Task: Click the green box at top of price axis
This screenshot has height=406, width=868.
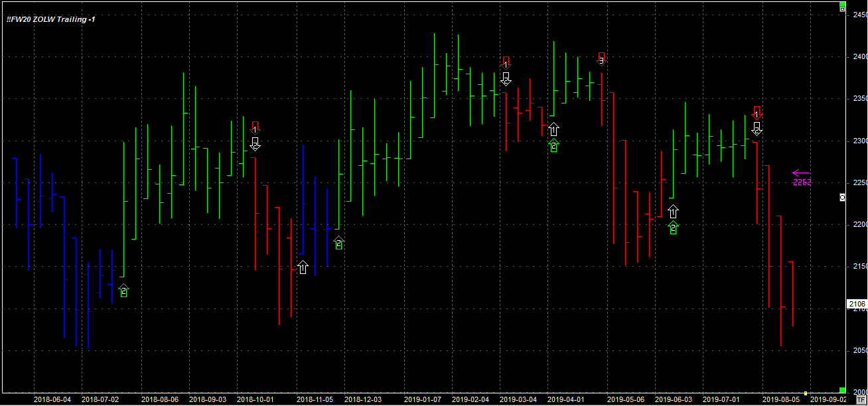Action: coord(842,9)
